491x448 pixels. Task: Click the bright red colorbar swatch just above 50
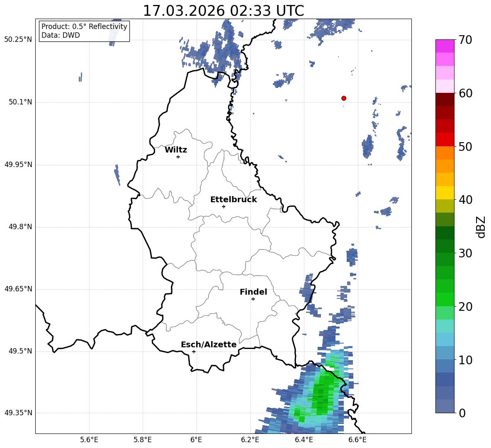(x=445, y=140)
